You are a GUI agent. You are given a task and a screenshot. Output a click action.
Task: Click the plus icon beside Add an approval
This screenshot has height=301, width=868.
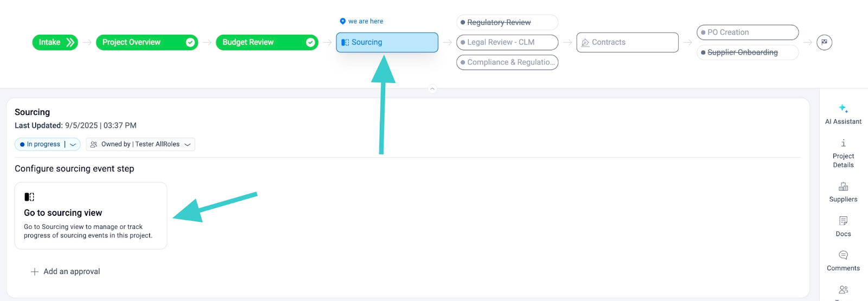tap(35, 272)
